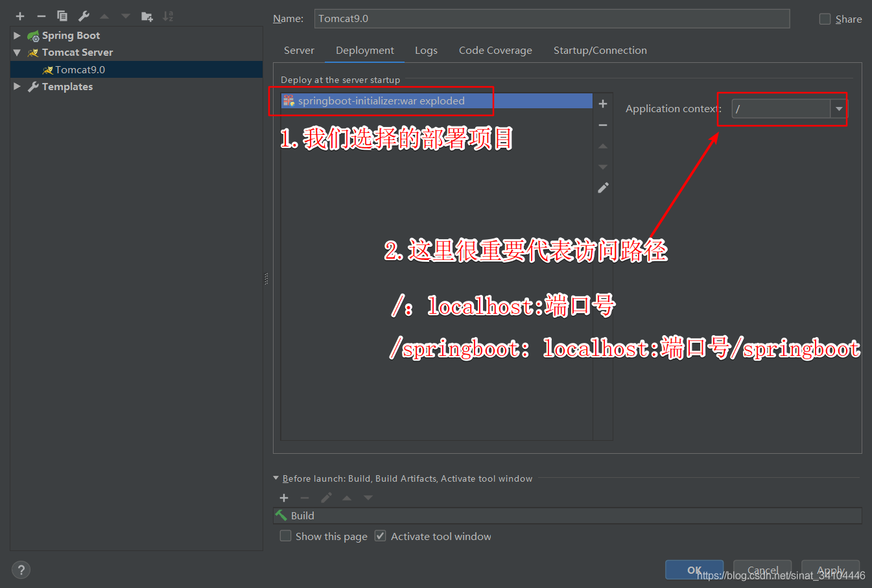Open Edit Defaults with the wrench icon

[84, 16]
